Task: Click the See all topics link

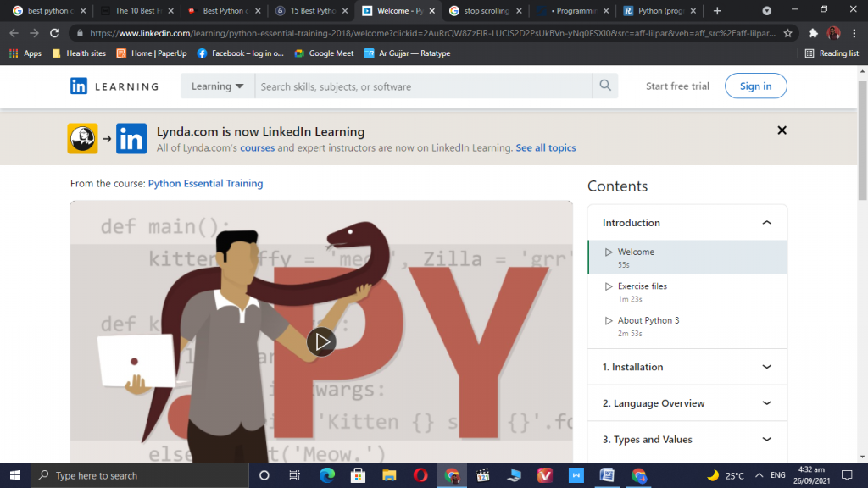Action: [546, 147]
